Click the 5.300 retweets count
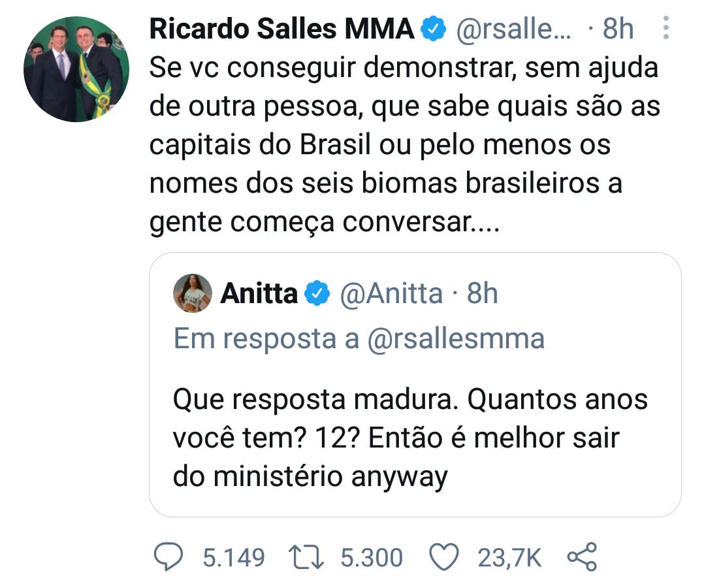The width and height of the screenshot is (704, 588). (x=372, y=557)
